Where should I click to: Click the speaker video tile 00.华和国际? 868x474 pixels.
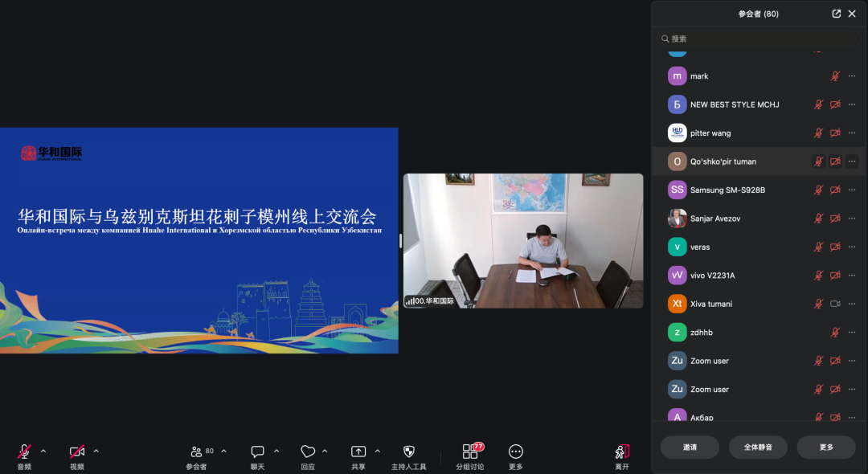(523, 240)
